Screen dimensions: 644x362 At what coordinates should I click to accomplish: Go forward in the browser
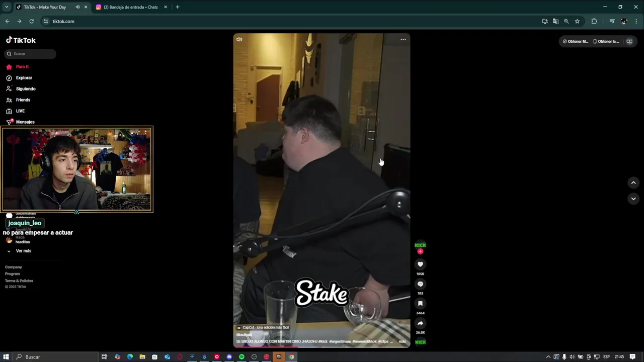[x=19, y=21]
